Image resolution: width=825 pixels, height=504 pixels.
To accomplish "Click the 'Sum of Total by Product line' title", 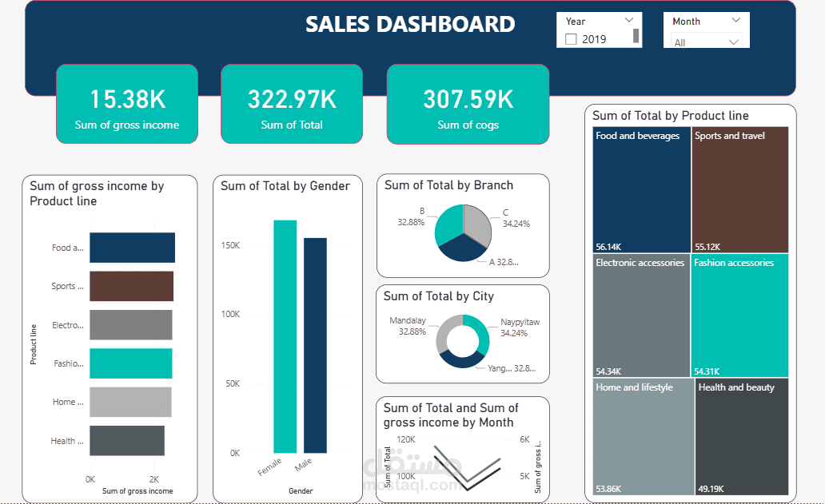I will (x=670, y=116).
